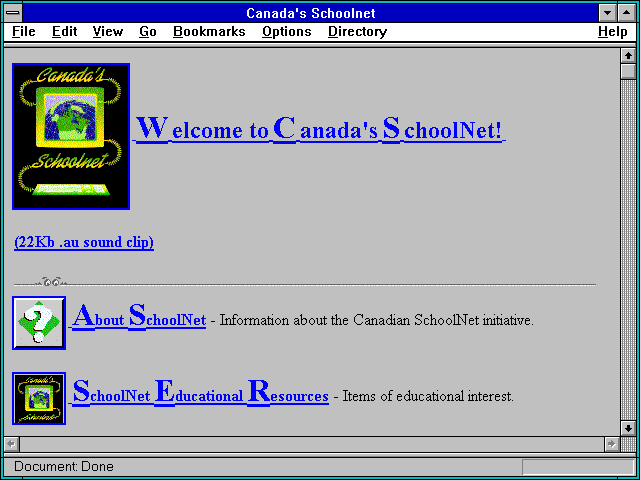The image size is (640, 480).
Task: Click the question mark About icon
Action: [x=39, y=323]
